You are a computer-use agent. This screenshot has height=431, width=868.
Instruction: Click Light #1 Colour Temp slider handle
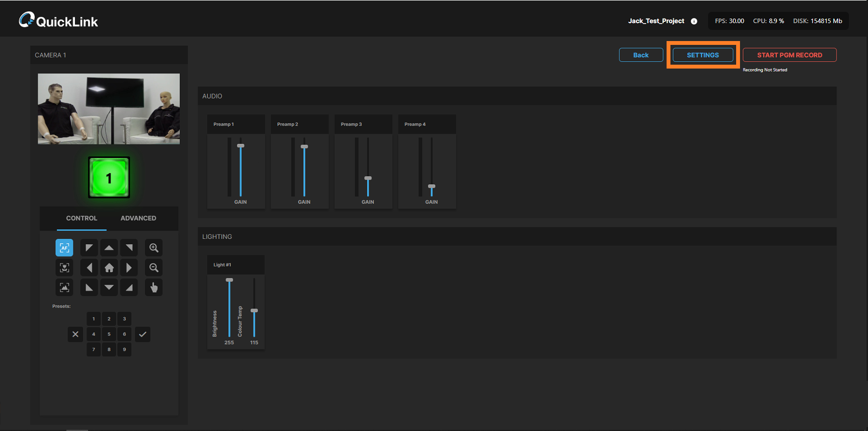point(254,311)
